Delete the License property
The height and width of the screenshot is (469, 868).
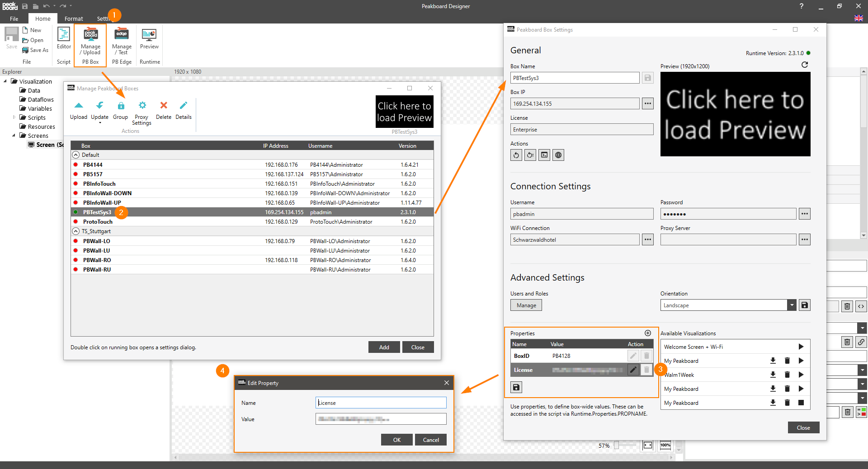click(x=646, y=370)
